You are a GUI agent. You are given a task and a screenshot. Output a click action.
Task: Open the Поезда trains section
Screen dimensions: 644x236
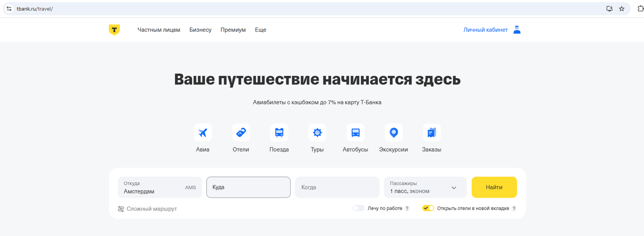[x=279, y=138]
